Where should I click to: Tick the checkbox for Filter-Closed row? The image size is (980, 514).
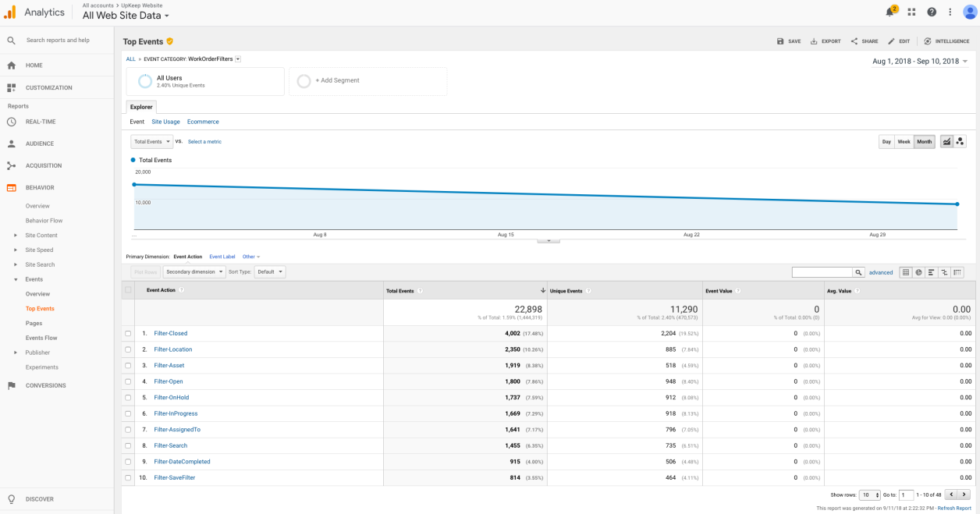point(128,334)
